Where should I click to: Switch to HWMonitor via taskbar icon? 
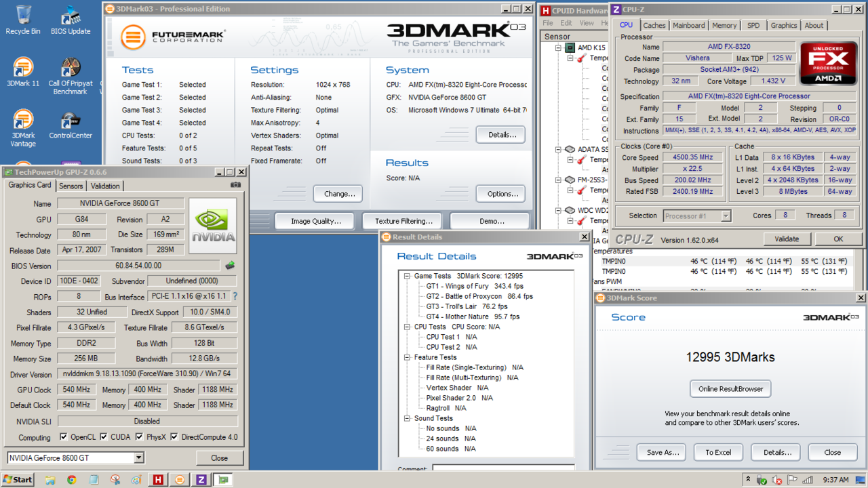(x=158, y=479)
